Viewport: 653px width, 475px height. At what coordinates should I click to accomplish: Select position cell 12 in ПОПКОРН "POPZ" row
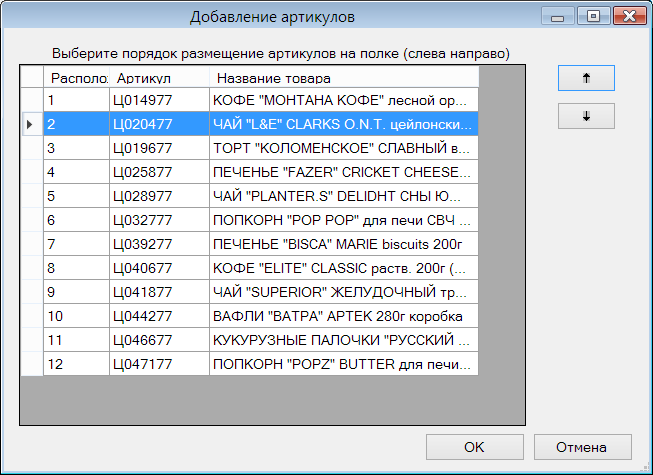click(76, 364)
